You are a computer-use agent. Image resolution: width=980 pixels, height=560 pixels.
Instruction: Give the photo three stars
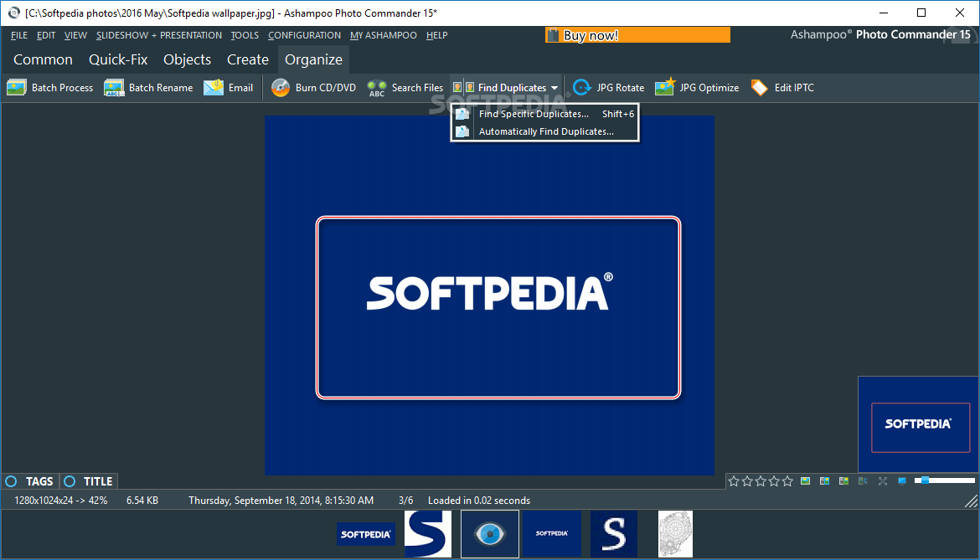click(761, 481)
